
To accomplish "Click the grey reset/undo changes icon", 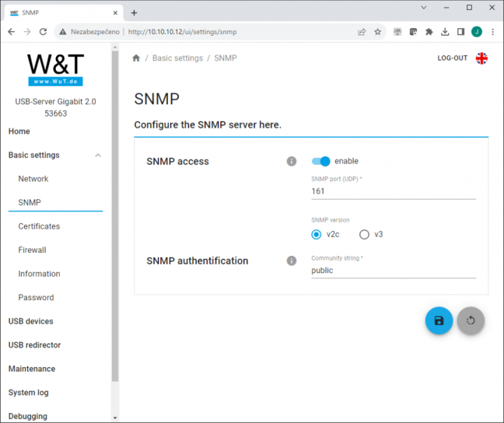I will pos(471,320).
